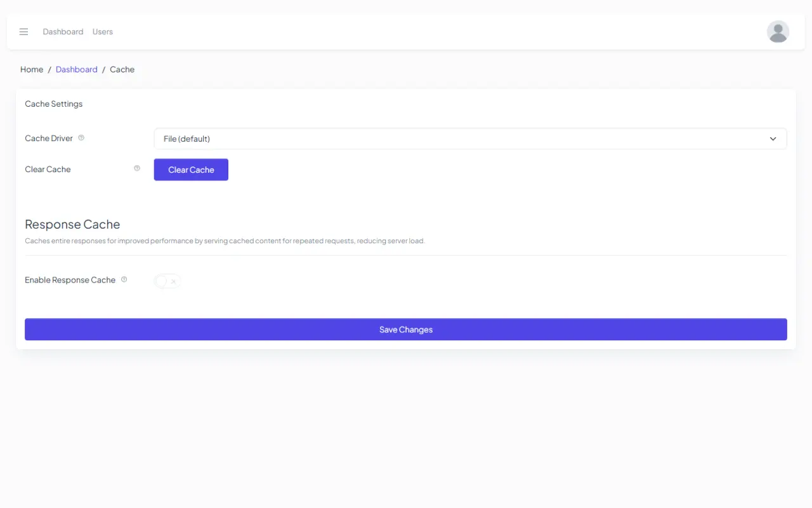
Task: Click the Cache Settings card title
Action: (54, 104)
